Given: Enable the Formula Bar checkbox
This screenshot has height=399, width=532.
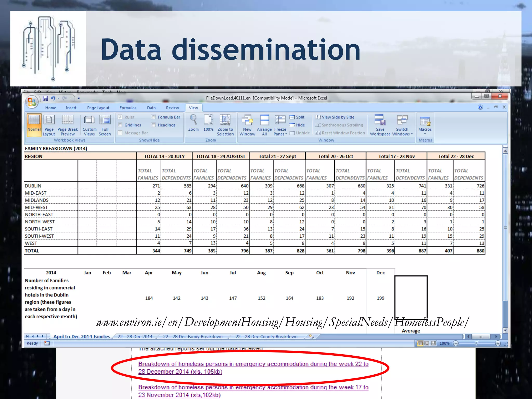Looking at the screenshot, I should point(154,117).
